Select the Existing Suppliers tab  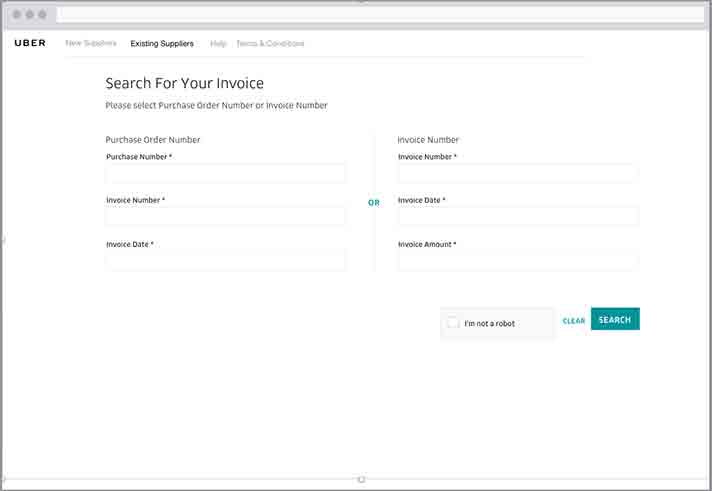(162, 44)
